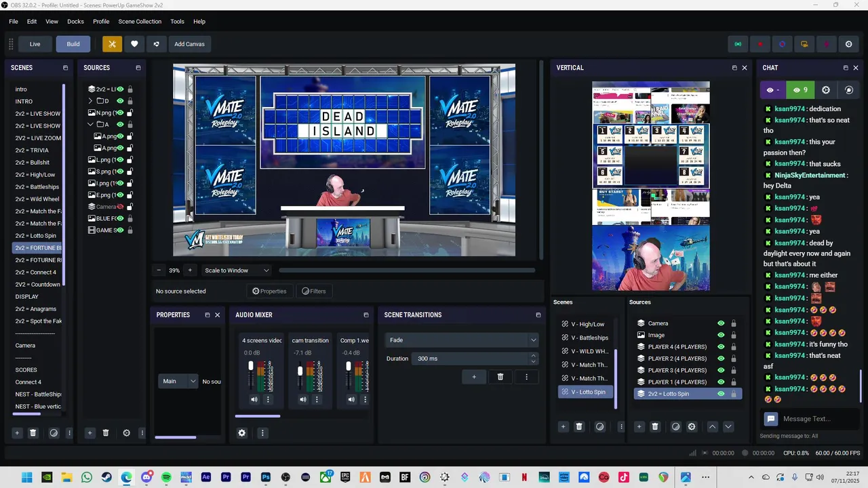Toggle visibility of 2v2 = Lotto Spin source

pyautogui.click(x=721, y=394)
